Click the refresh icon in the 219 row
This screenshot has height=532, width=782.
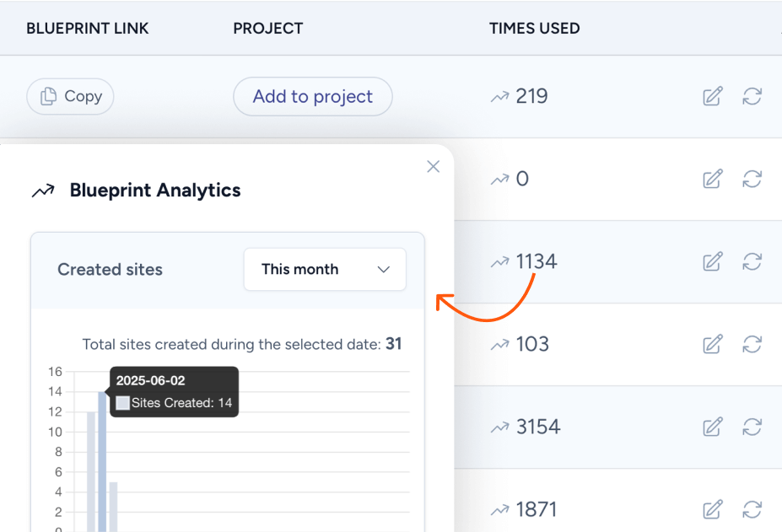(752, 96)
